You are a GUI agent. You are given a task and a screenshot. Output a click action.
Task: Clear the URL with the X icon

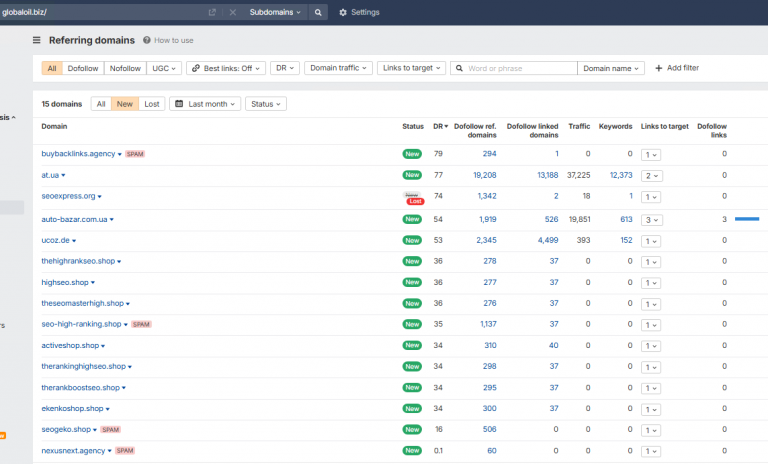tap(232, 12)
